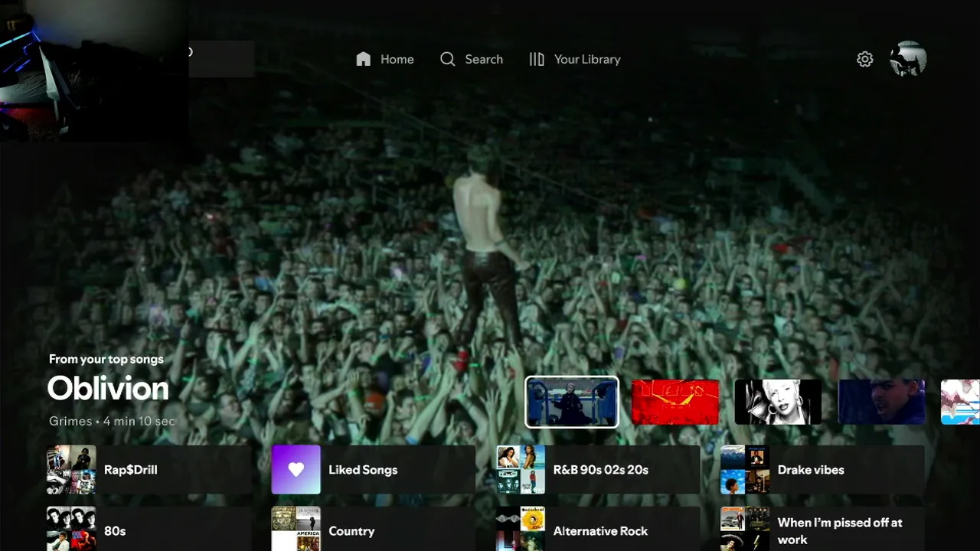Select the Your Library label
Image resolution: width=980 pixels, height=551 pixels.
pyautogui.click(x=587, y=59)
